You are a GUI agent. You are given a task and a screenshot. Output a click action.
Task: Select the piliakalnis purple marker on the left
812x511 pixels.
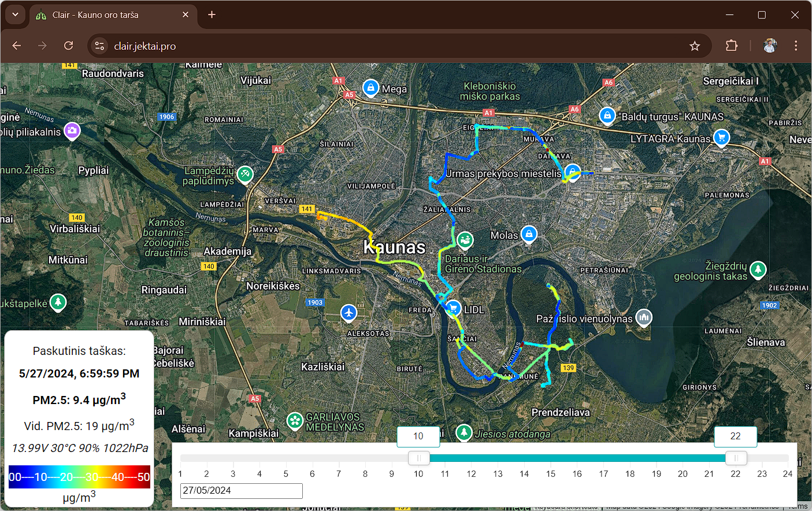72,131
